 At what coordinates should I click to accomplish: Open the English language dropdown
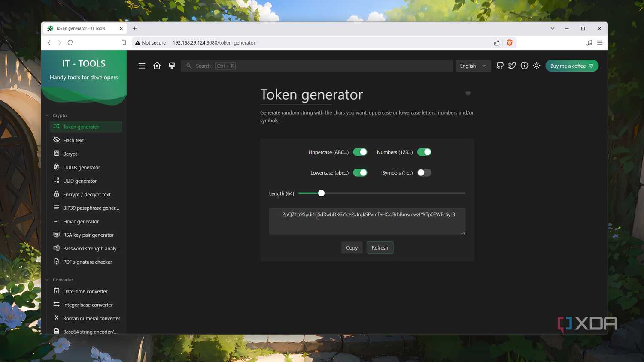point(473,66)
